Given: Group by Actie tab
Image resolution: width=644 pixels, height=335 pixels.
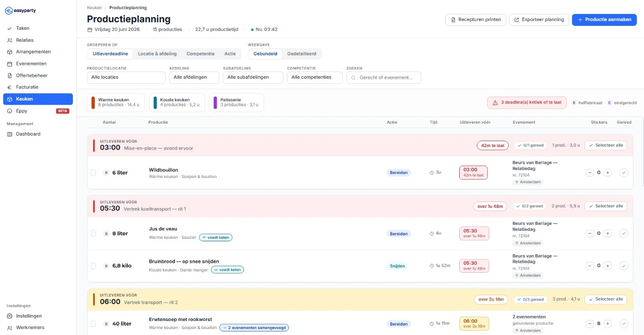Looking at the screenshot, I should point(230,54).
